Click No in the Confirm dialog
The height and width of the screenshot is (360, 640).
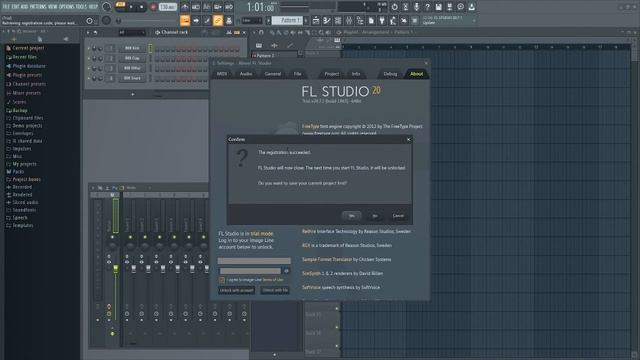coord(374,216)
